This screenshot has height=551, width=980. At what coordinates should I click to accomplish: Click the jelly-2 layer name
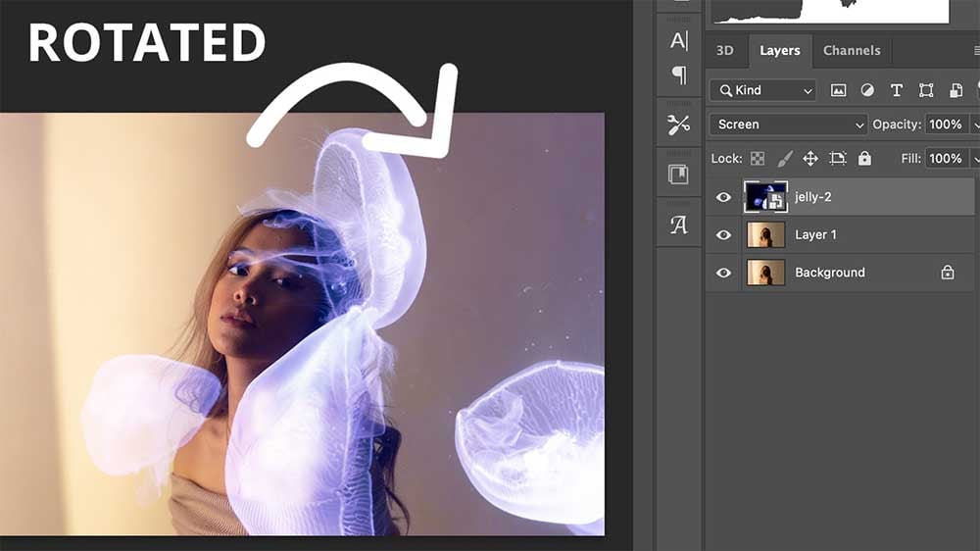click(812, 197)
